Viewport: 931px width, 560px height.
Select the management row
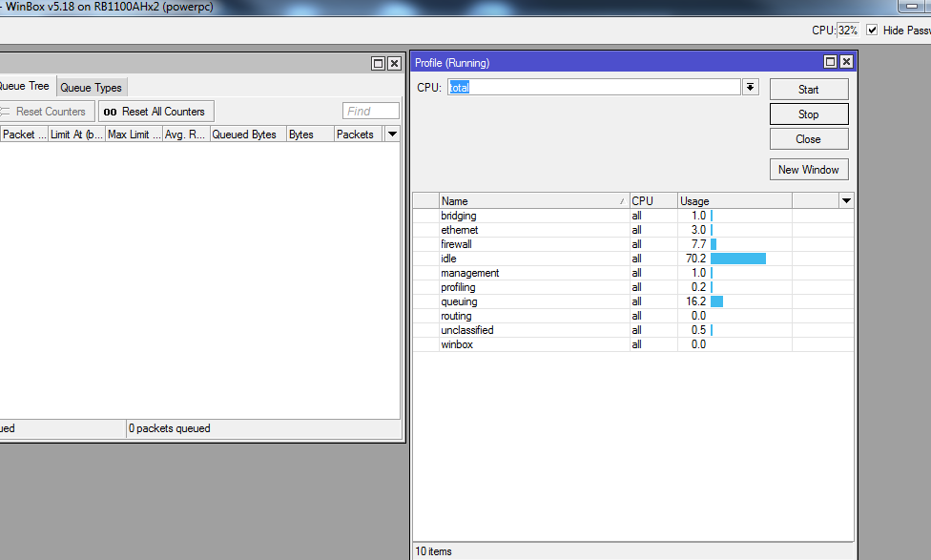(x=633, y=273)
